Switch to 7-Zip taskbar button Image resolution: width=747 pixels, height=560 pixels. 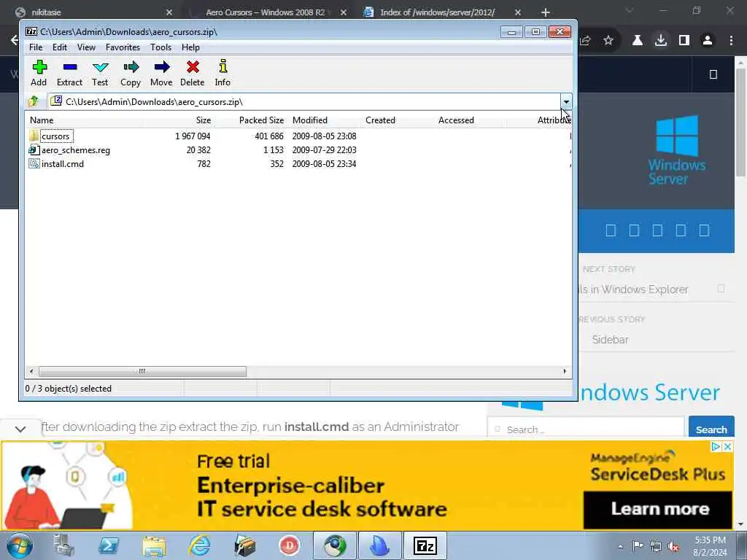tap(425, 545)
